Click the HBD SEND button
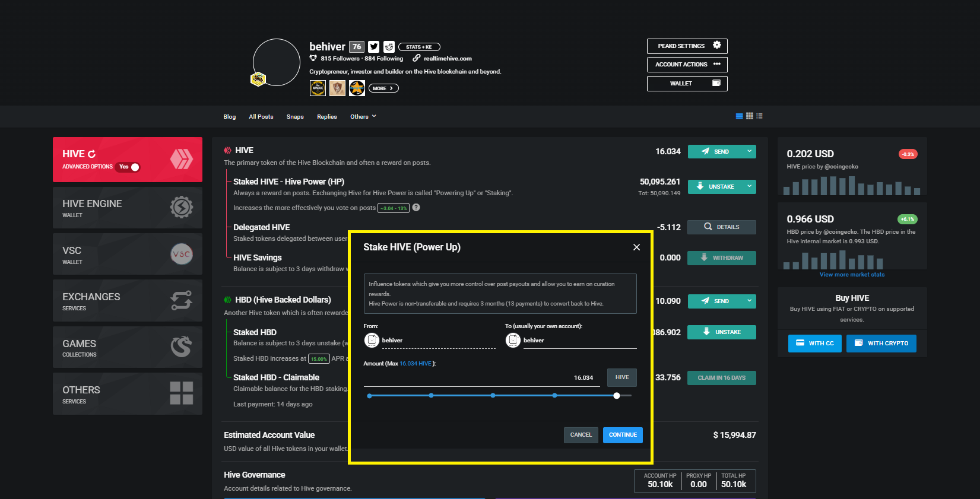The width and height of the screenshot is (980, 499). point(716,301)
